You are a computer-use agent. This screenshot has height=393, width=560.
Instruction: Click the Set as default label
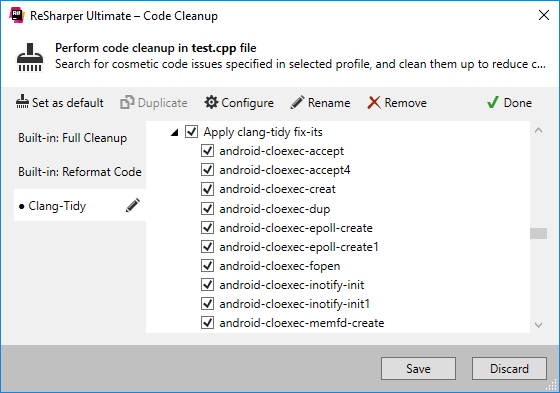tap(68, 103)
